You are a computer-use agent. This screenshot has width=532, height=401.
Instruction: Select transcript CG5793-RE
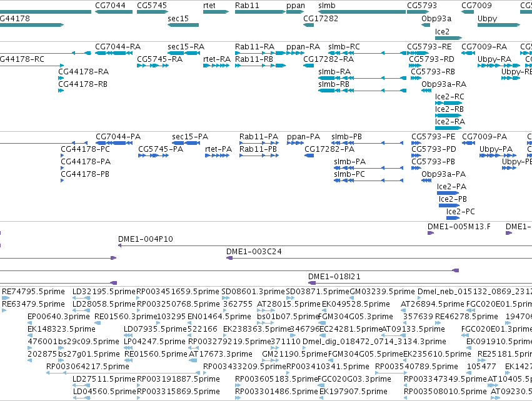click(x=429, y=46)
